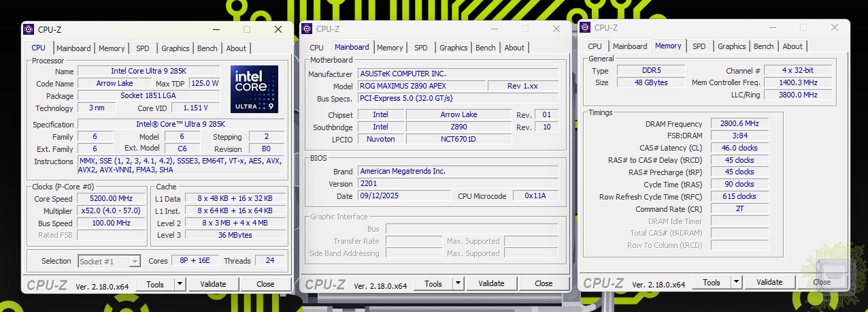Click Validate button in the Memory window

[x=769, y=282]
